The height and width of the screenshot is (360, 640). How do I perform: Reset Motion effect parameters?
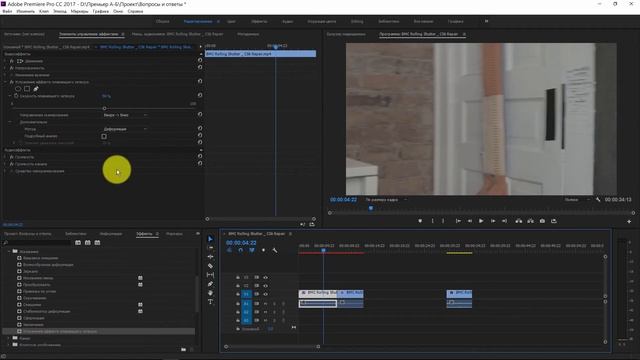point(200,60)
